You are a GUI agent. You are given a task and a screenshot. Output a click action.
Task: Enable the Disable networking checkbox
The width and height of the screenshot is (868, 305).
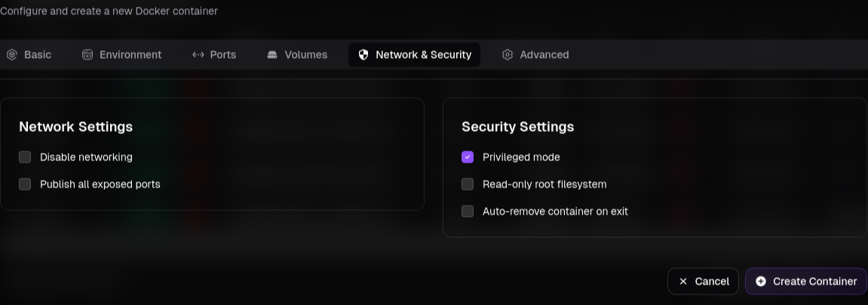[25, 157]
